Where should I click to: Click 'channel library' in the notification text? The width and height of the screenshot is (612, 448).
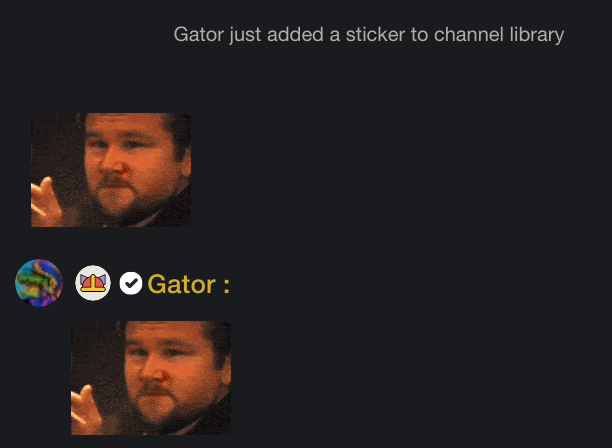499,35
